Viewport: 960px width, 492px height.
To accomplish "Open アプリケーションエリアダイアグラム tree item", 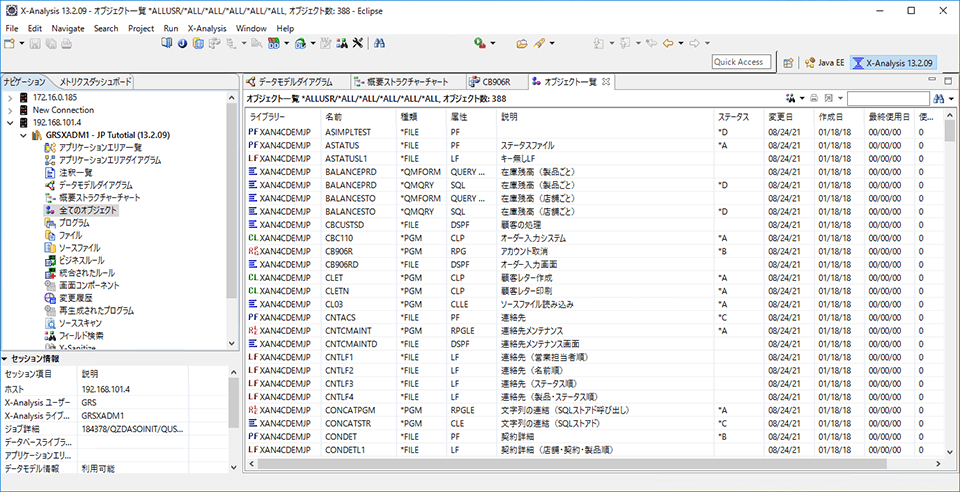I will tap(110, 160).
